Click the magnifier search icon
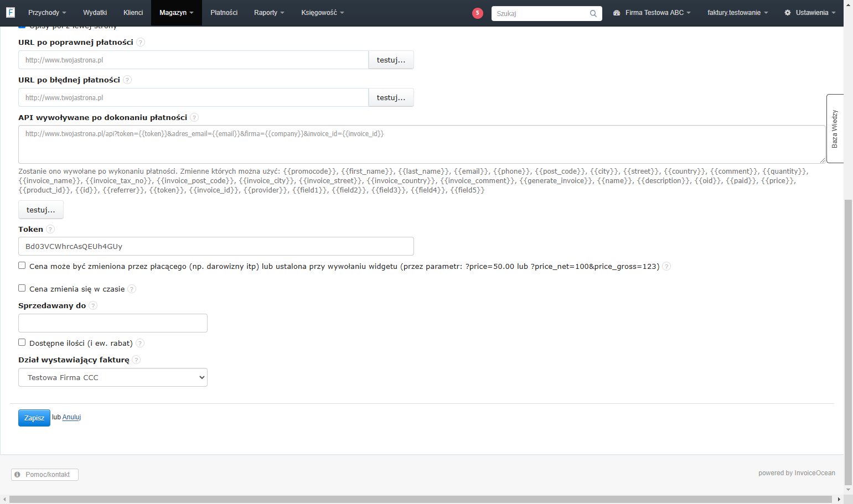 coord(593,13)
